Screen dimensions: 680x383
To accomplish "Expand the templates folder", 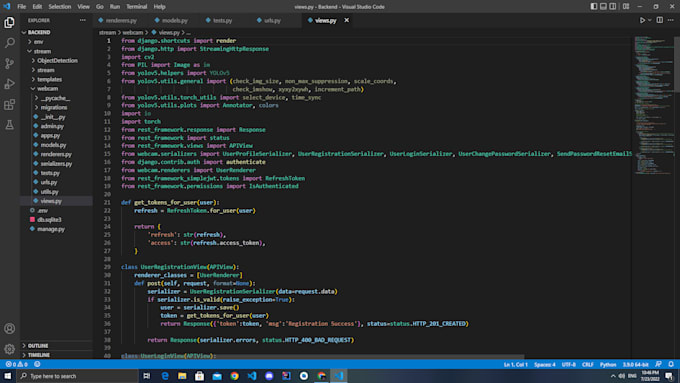I will 49,79.
